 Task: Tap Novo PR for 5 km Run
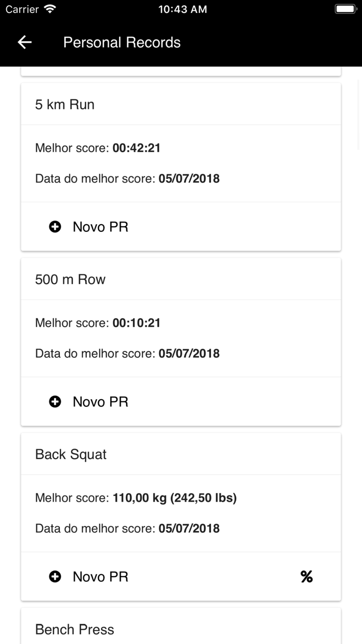pos(100,227)
